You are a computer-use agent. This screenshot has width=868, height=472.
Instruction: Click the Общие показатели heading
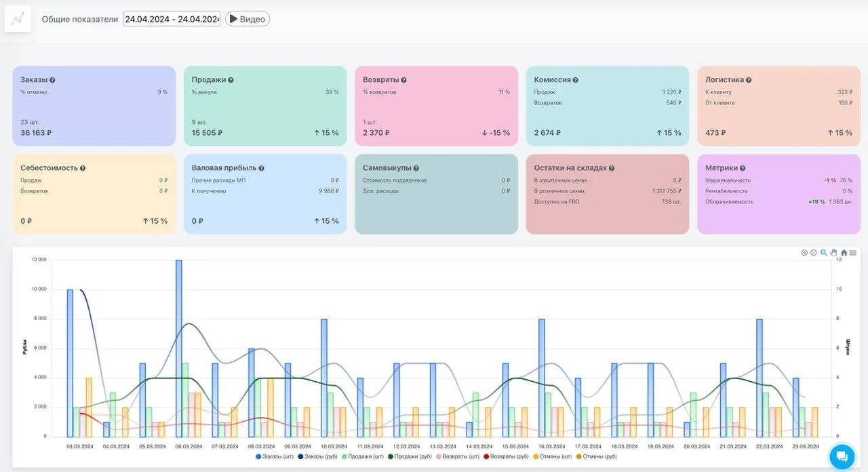80,19
